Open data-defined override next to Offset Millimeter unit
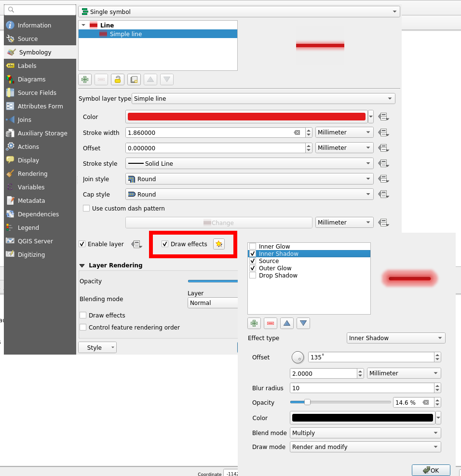Image resolution: width=461 pixels, height=476 pixels. click(383, 148)
